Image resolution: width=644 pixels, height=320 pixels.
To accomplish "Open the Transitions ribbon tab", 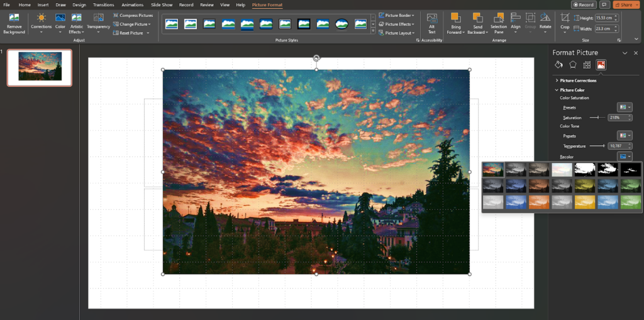I will 103,5.
